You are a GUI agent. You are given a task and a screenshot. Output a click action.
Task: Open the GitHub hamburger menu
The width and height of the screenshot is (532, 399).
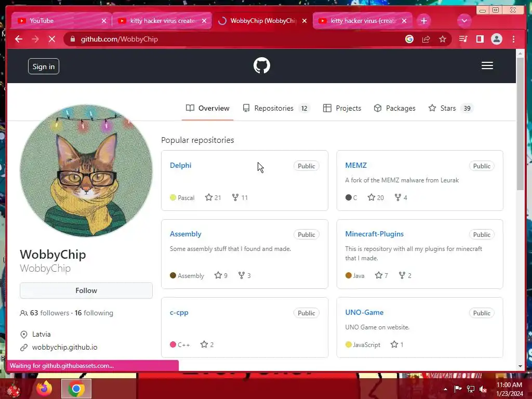click(487, 65)
